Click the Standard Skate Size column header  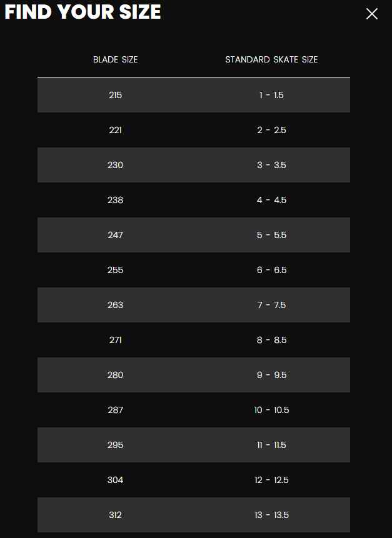(x=271, y=60)
